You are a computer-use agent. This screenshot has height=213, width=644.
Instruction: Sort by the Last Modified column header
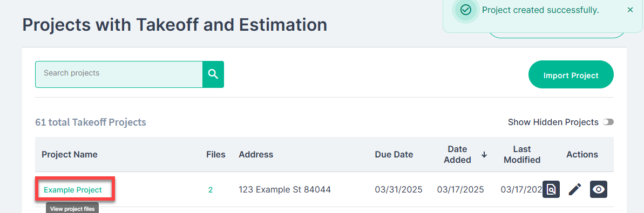click(x=522, y=154)
